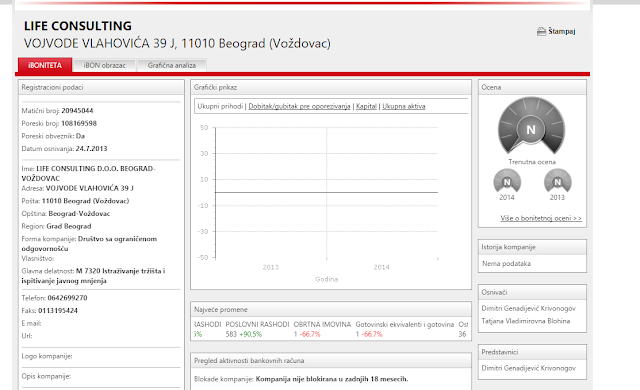The height and width of the screenshot is (390, 640).
Task: Switch to iBON obrazac tab
Action: (x=105, y=65)
